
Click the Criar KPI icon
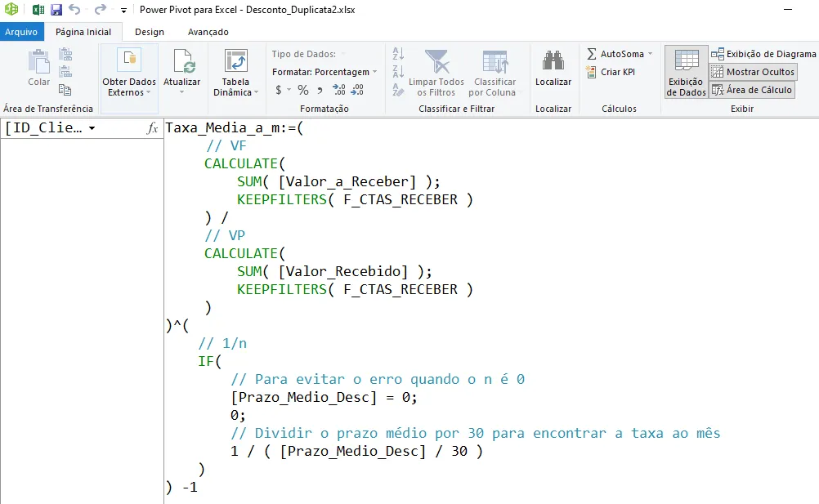tap(591, 72)
